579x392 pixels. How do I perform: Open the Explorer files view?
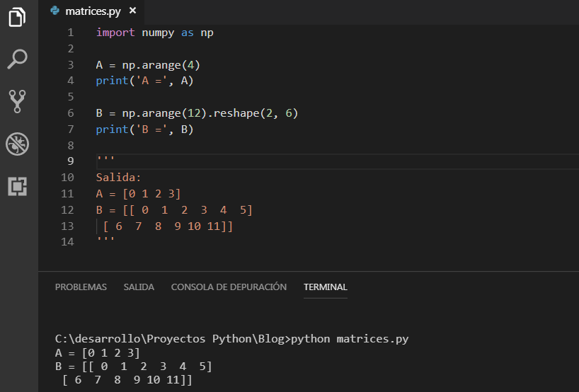point(17,17)
